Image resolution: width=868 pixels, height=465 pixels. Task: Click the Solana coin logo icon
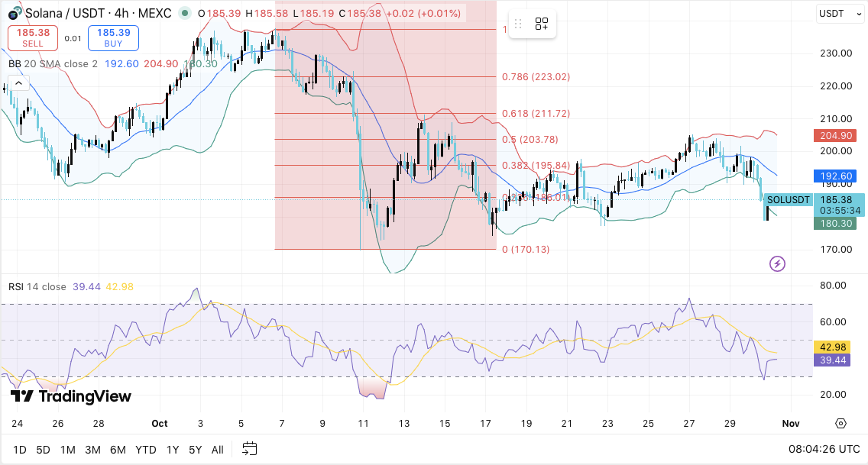15,13
